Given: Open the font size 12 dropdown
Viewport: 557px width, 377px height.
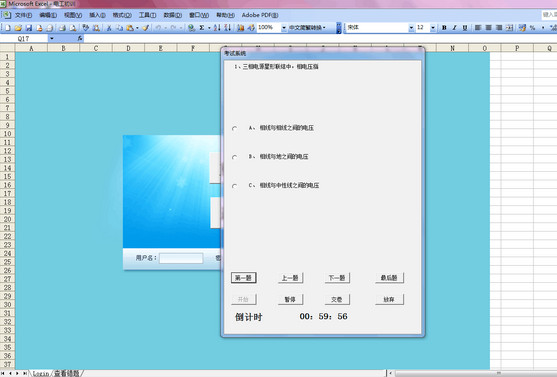Looking at the screenshot, I should click(433, 28).
